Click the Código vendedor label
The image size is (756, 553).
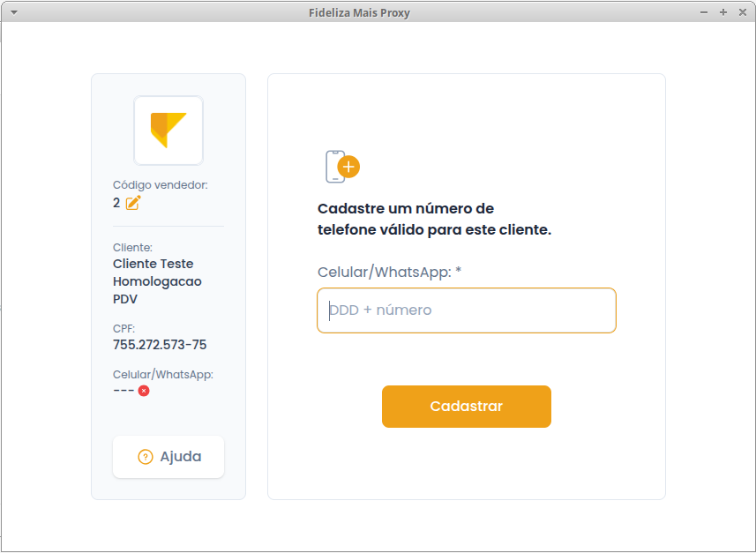[x=160, y=185]
